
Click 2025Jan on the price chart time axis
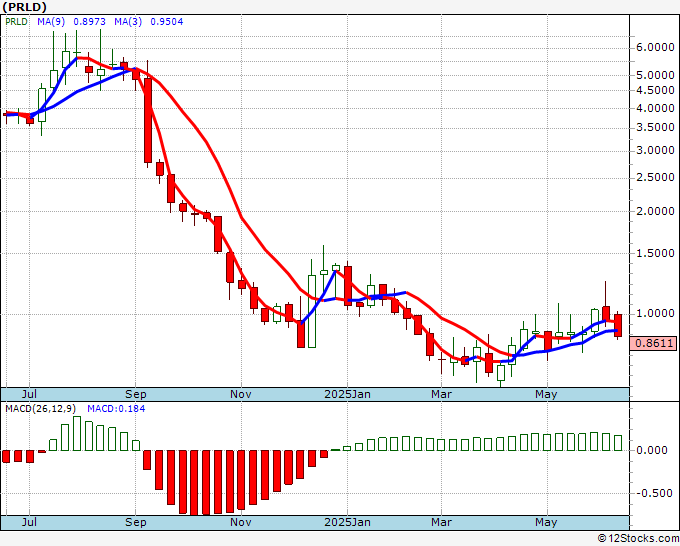pyautogui.click(x=347, y=394)
